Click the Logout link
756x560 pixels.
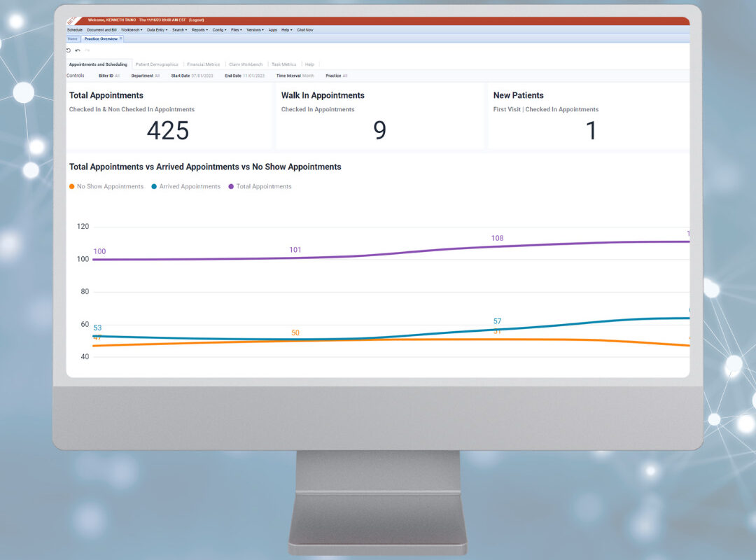pyautogui.click(x=197, y=20)
